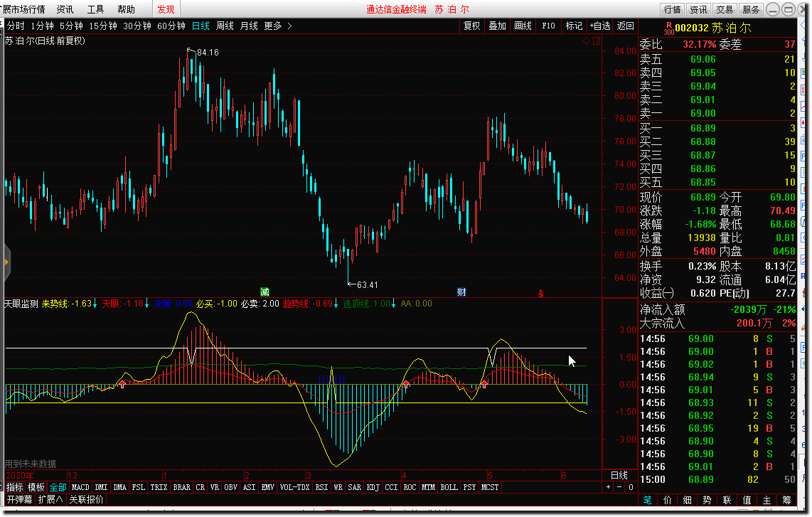
Task: Click the 返回 button
Action: pos(625,26)
